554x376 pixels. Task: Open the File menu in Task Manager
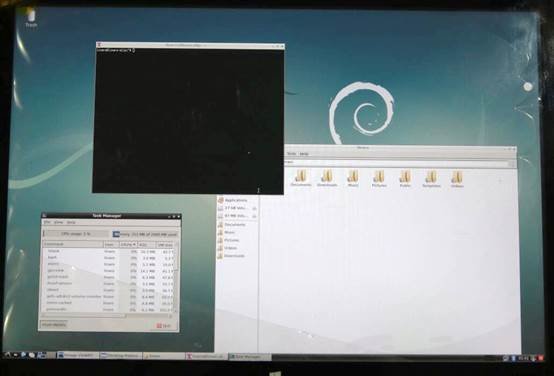coord(47,222)
